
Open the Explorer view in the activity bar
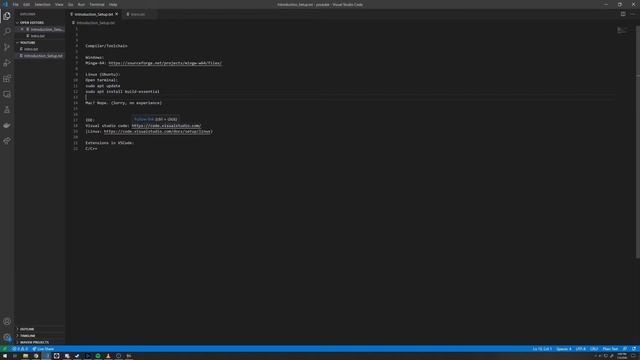point(7,16)
